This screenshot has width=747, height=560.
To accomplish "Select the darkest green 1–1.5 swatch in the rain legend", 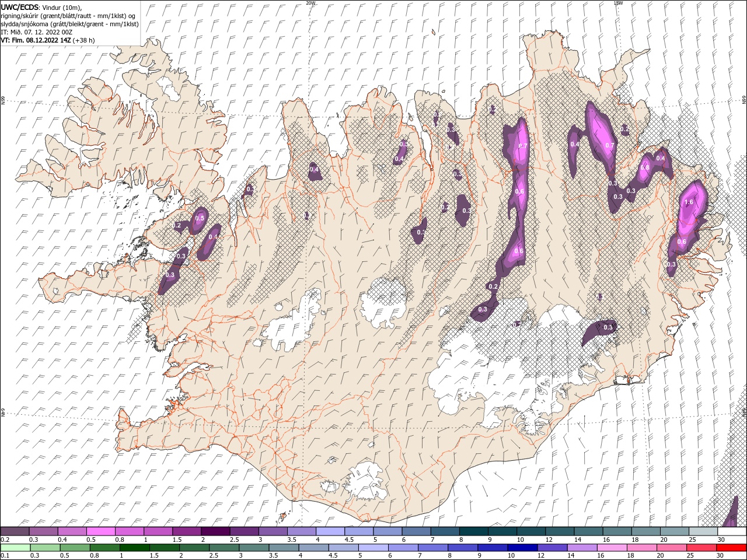I will pos(134,548).
